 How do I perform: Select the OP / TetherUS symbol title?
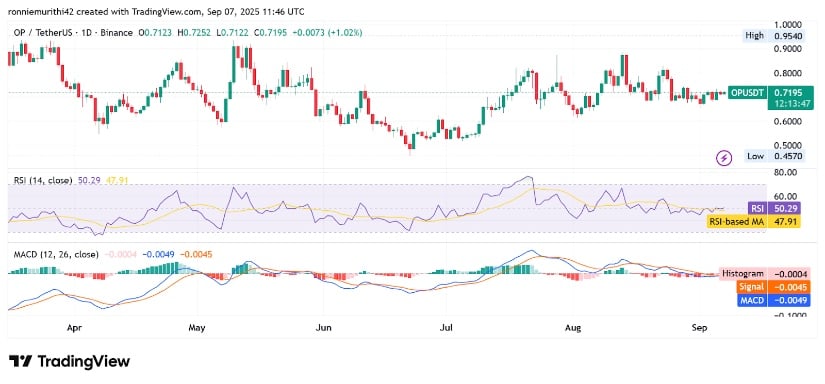pos(73,33)
